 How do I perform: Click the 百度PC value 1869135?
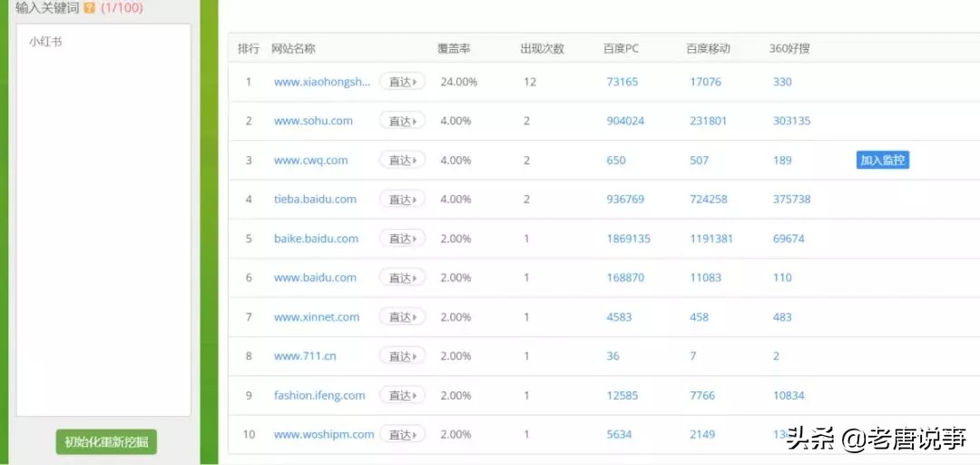[629, 239]
